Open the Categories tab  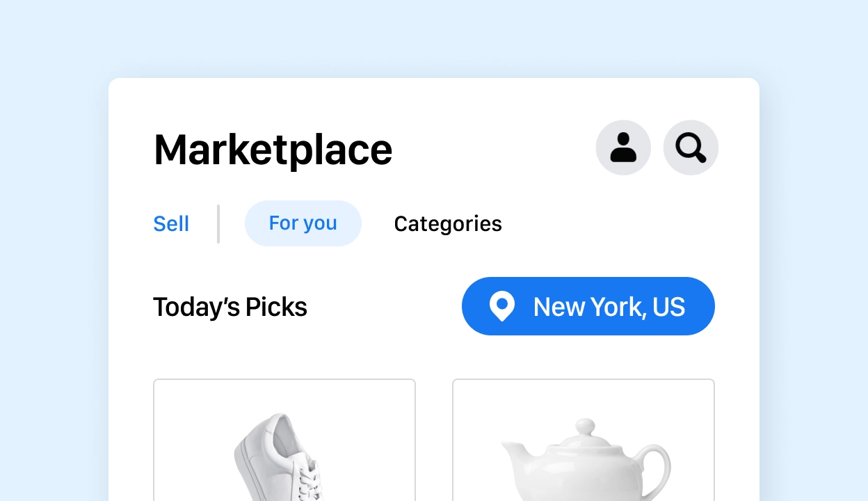448,224
